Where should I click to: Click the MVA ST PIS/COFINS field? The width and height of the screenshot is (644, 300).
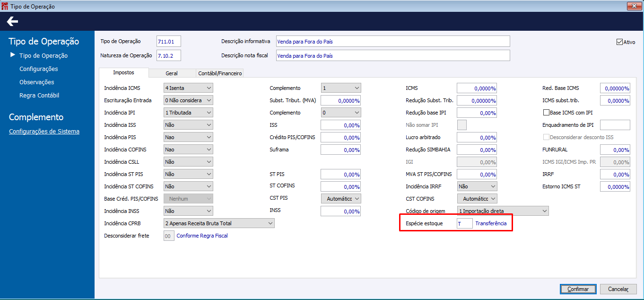[477, 174]
